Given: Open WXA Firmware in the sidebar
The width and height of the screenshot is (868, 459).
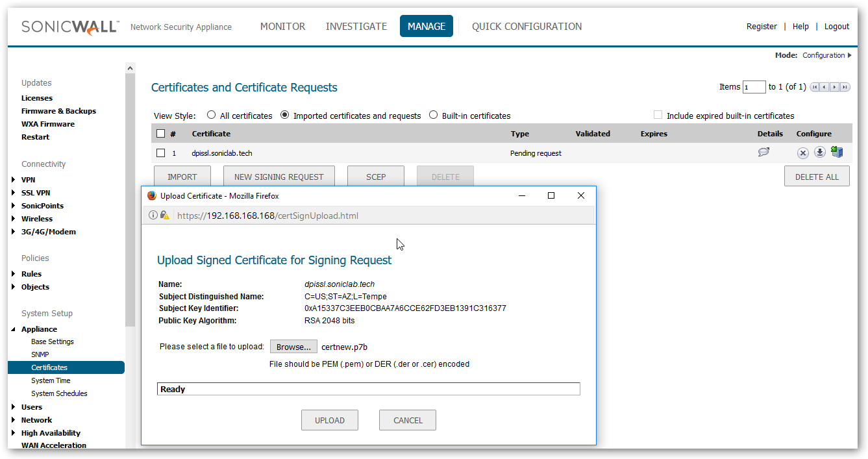Looking at the screenshot, I should [48, 124].
